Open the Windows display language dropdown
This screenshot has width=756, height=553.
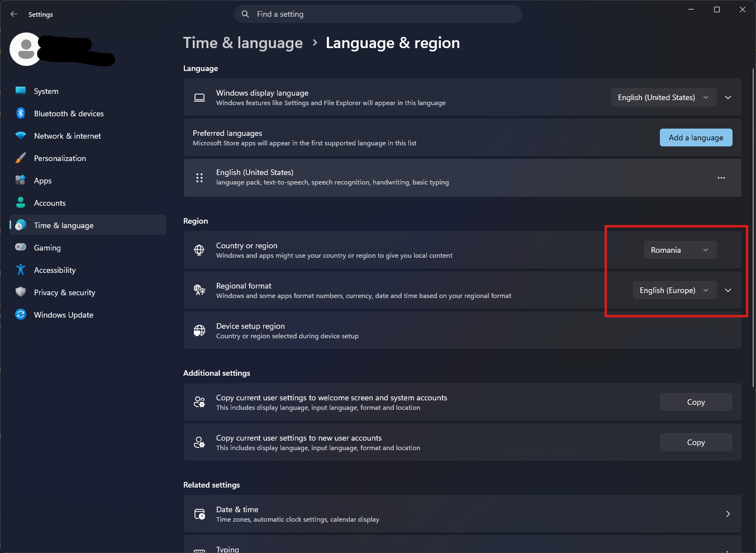[663, 97]
